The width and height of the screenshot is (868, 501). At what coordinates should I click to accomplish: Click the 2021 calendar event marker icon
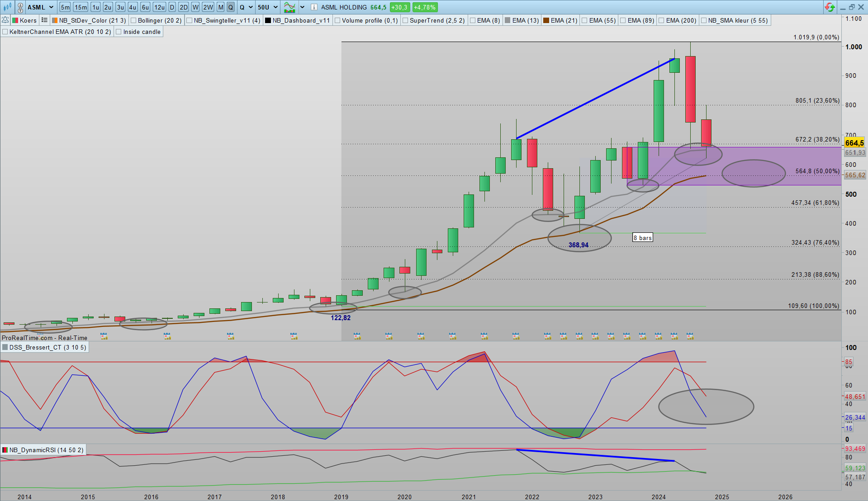point(484,336)
